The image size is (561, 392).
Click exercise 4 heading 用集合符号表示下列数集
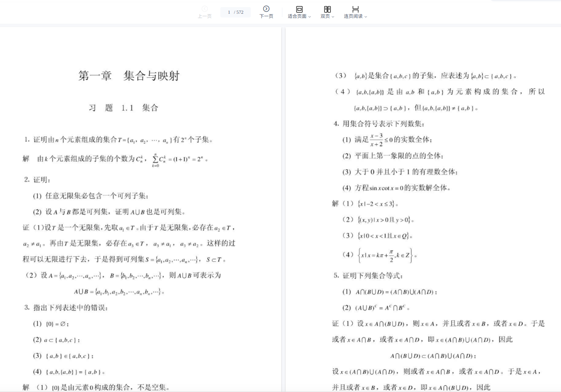coord(383,123)
